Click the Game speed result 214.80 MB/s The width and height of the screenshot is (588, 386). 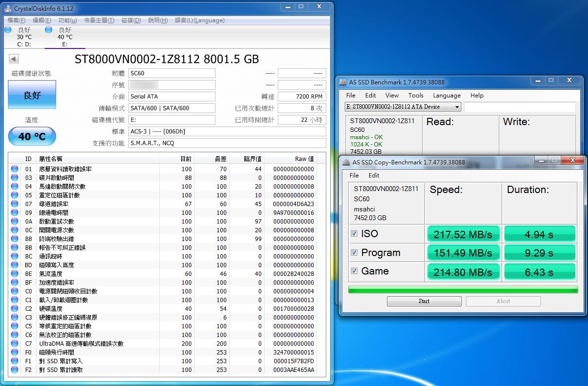pyautogui.click(x=463, y=272)
